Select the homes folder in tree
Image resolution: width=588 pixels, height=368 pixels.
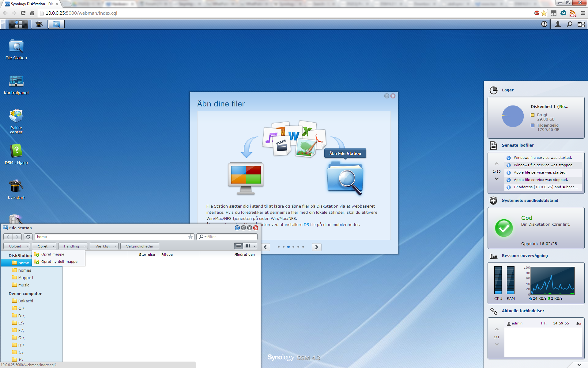[x=24, y=270]
